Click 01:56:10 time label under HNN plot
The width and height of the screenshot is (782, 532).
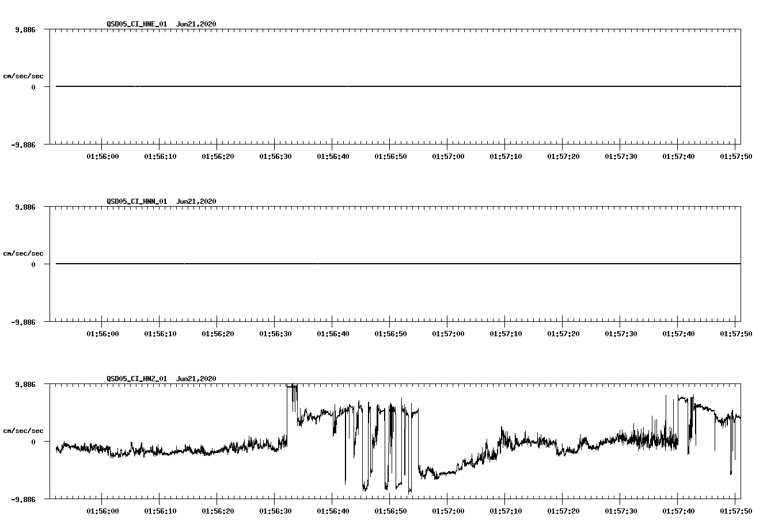160,333
